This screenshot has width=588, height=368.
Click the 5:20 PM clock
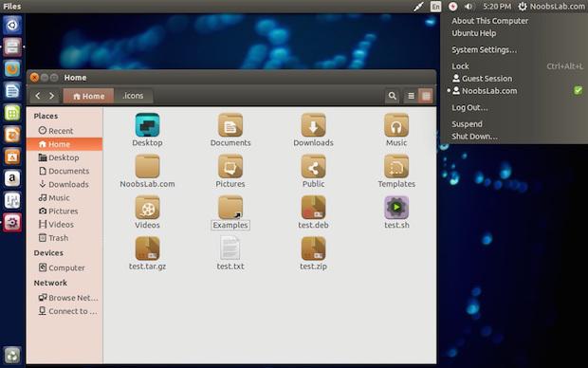pos(497,7)
